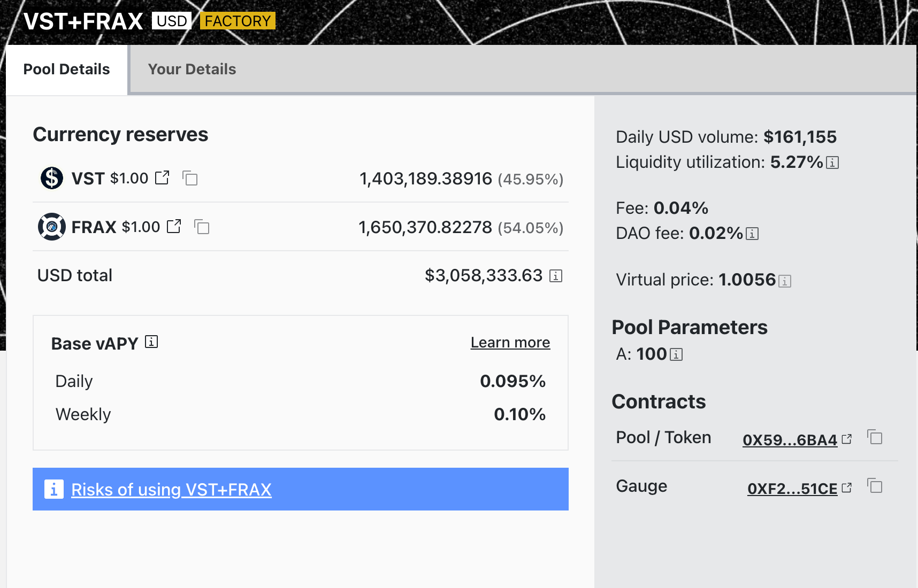Click Liquidity utilization info icon
The image size is (918, 588).
[832, 163]
